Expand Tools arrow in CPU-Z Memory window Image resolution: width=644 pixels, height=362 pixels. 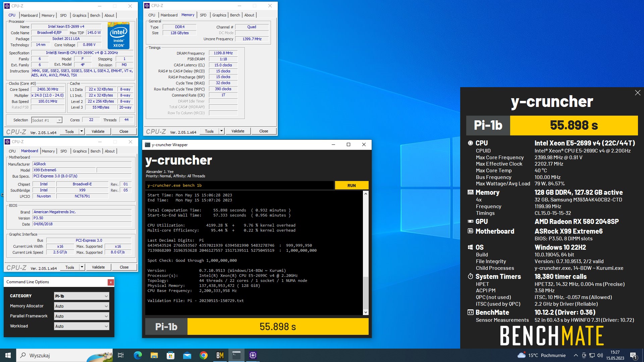(x=221, y=131)
